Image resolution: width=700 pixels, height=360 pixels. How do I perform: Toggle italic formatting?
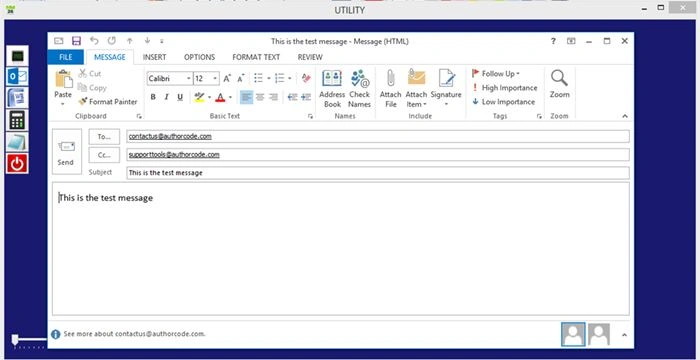167,97
